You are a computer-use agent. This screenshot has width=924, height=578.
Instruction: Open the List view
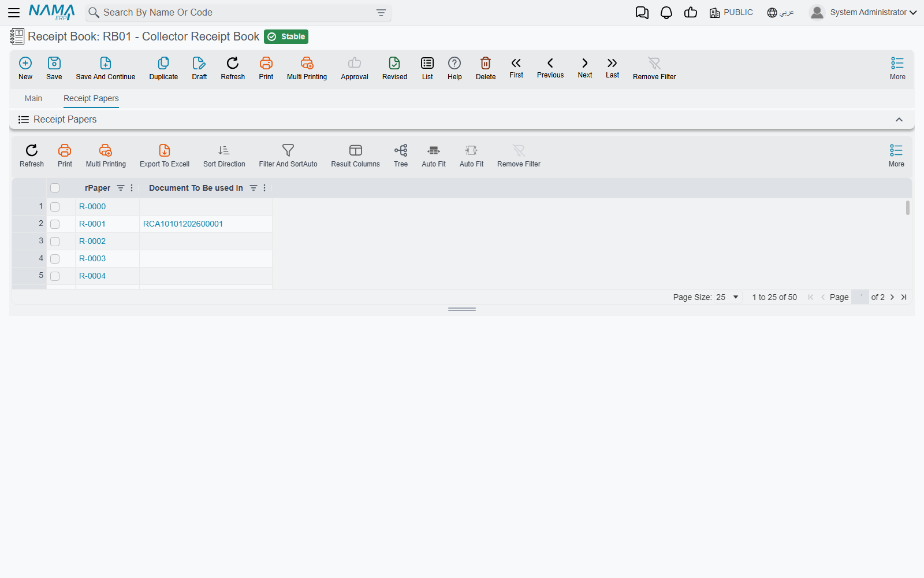(x=427, y=68)
